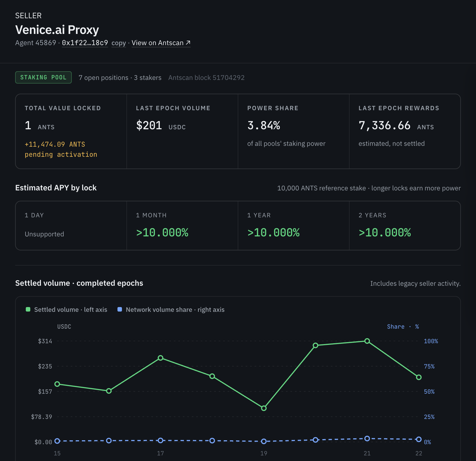Viewport: 476px width, 461px height.
Task: Click 'of all pools' staking power' text
Action: pyautogui.click(x=286, y=144)
